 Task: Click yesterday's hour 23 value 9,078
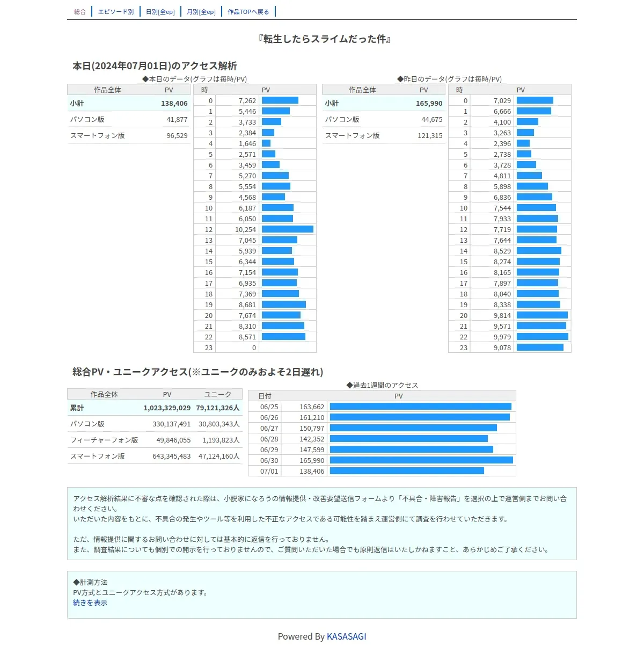point(502,347)
